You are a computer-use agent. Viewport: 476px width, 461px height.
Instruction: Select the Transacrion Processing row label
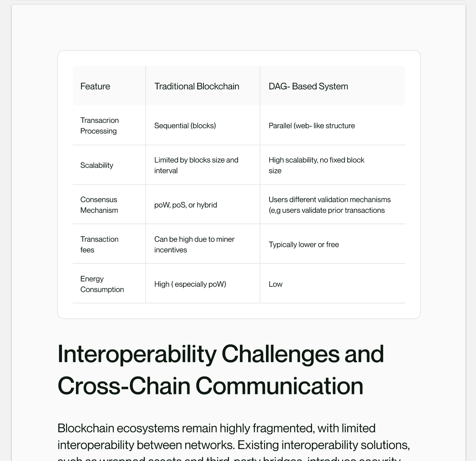(99, 126)
